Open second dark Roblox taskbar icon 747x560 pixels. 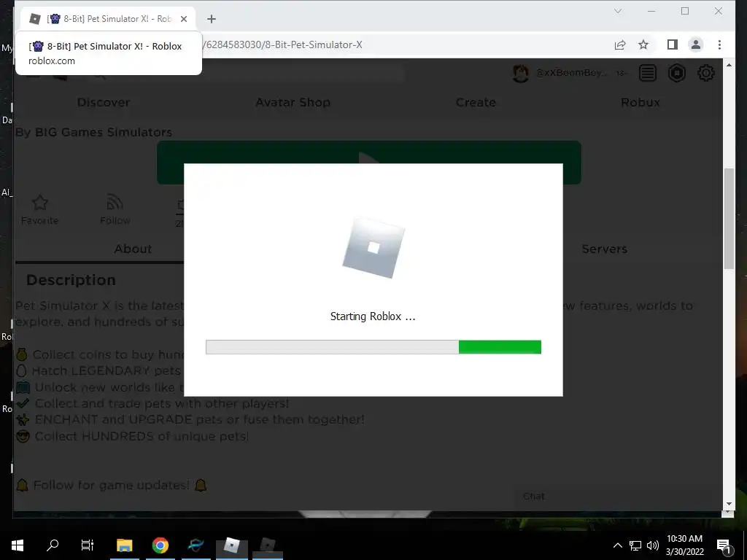click(x=268, y=545)
